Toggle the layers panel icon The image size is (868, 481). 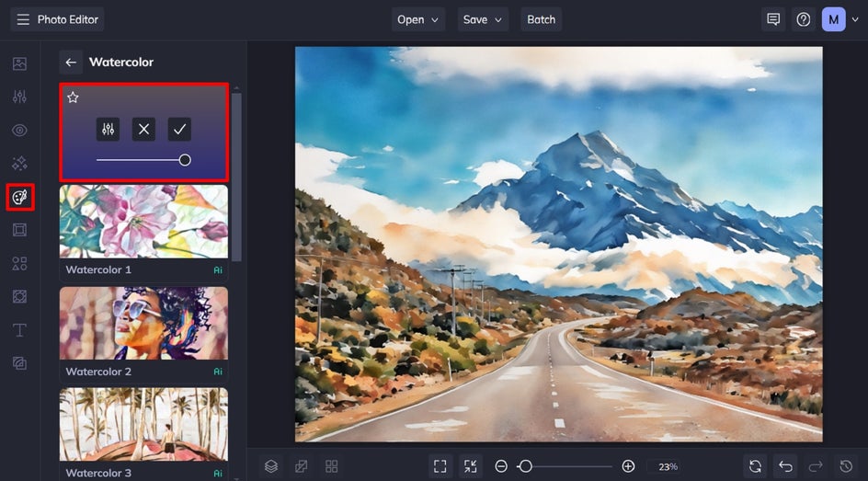pyautogui.click(x=271, y=466)
